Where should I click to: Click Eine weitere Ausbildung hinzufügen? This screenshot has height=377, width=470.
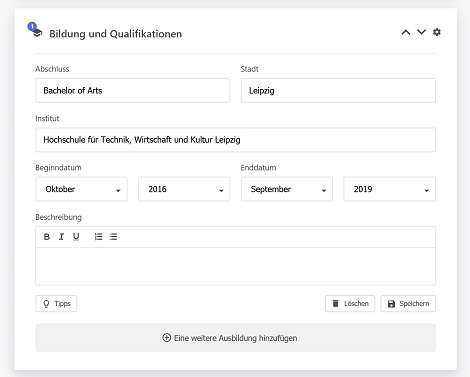[235, 338]
